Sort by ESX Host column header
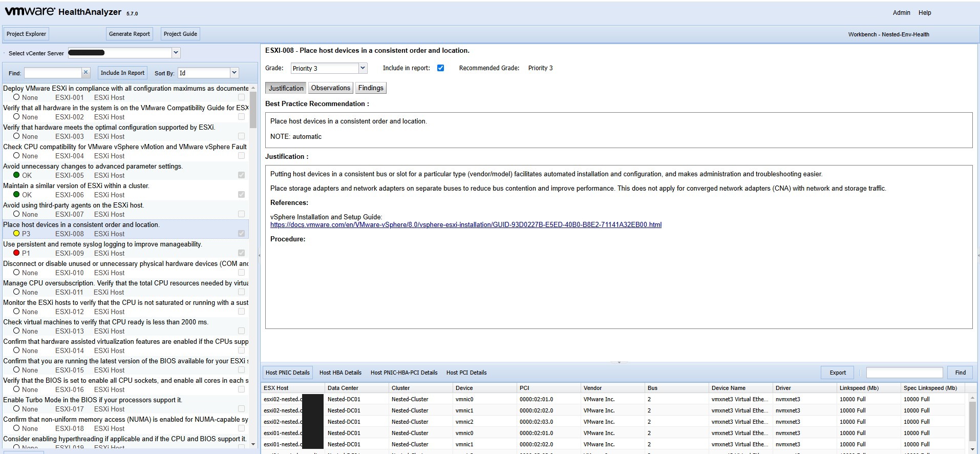This screenshot has width=980, height=454. [x=293, y=388]
